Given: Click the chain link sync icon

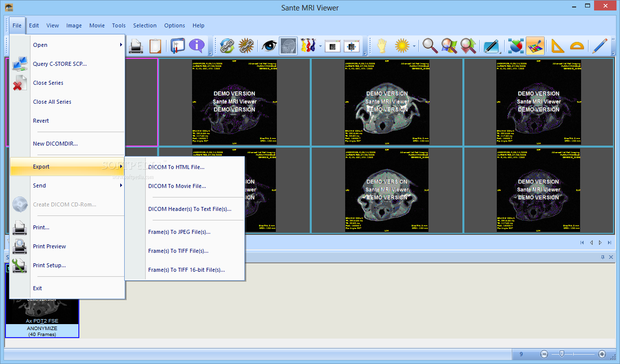Looking at the screenshot, I should [x=227, y=46].
